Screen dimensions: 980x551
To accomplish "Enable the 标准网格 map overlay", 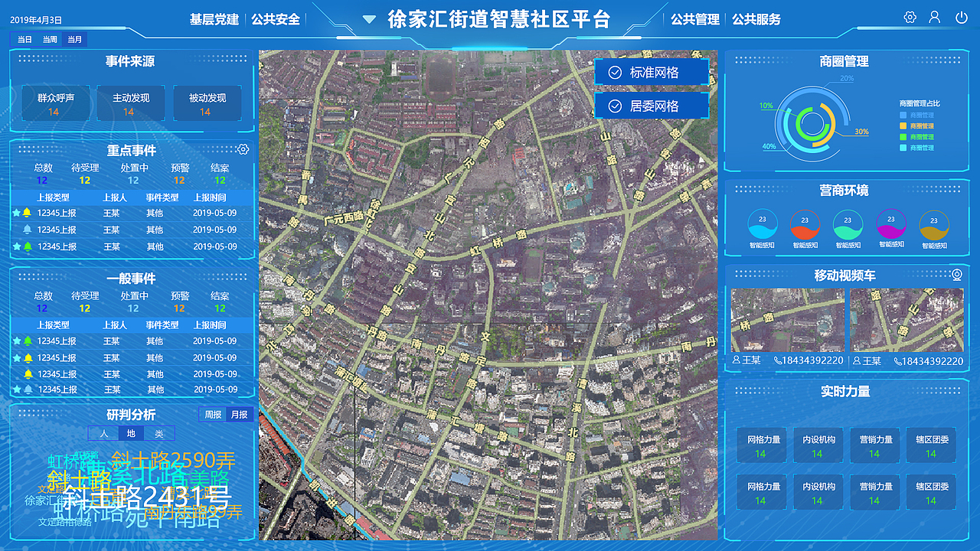I will [x=652, y=72].
